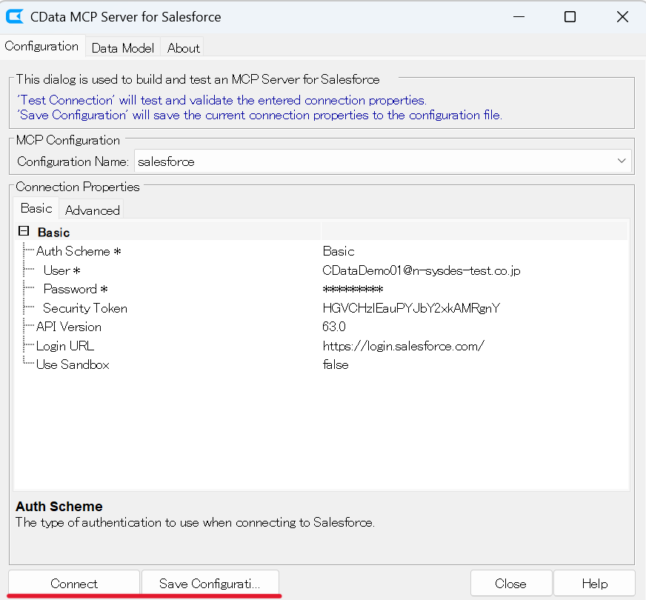Maximize the CData MCP Server window

point(569,17)
